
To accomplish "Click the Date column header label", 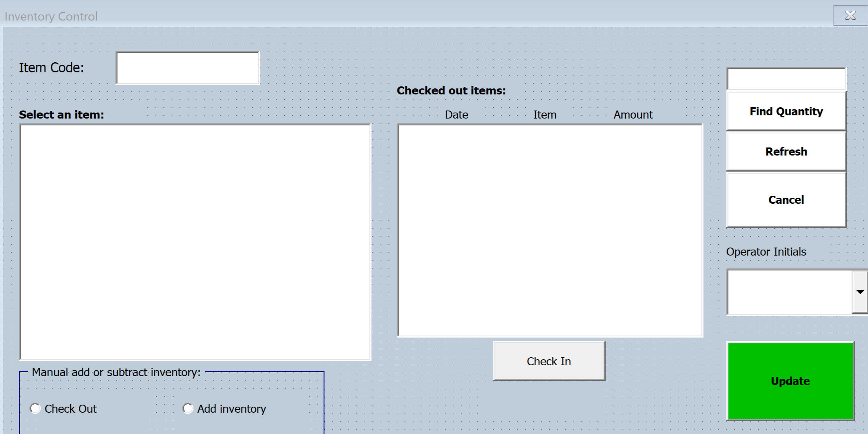I will pyautogui.click(x=457, y=115).
